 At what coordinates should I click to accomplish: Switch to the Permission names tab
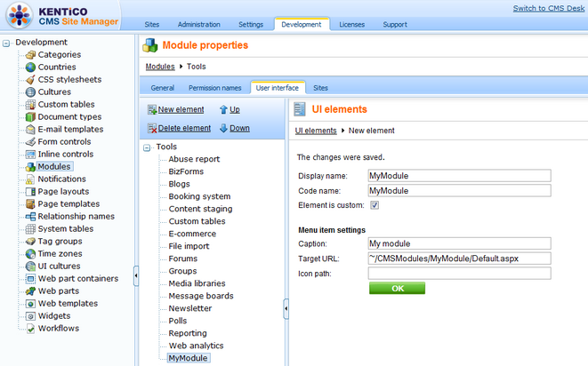(x=214, y=88)
